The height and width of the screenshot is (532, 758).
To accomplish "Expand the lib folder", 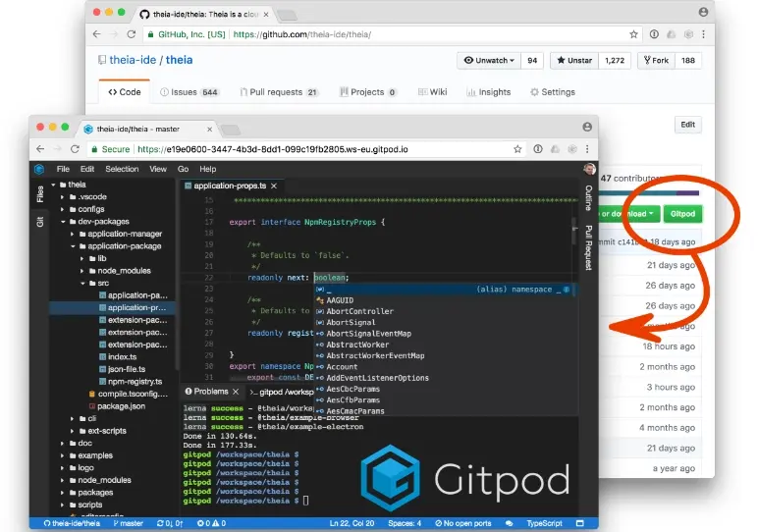I will pos(82,258).
